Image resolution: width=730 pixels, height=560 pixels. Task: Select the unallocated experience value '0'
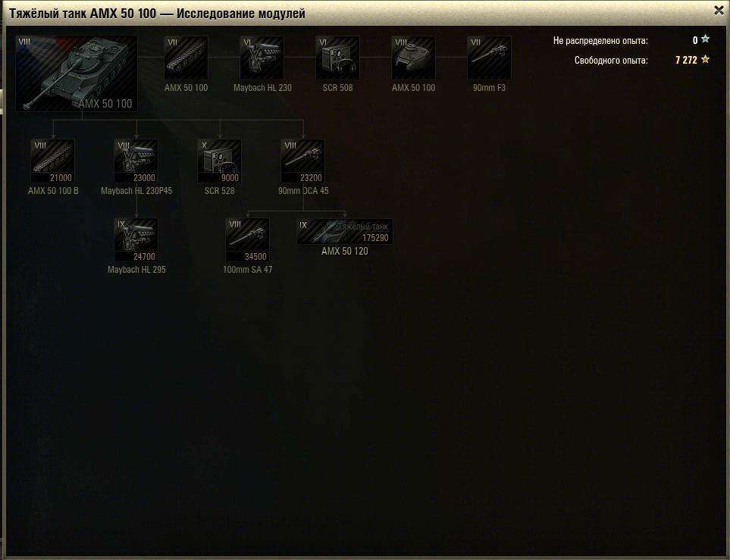coord(695,40)
